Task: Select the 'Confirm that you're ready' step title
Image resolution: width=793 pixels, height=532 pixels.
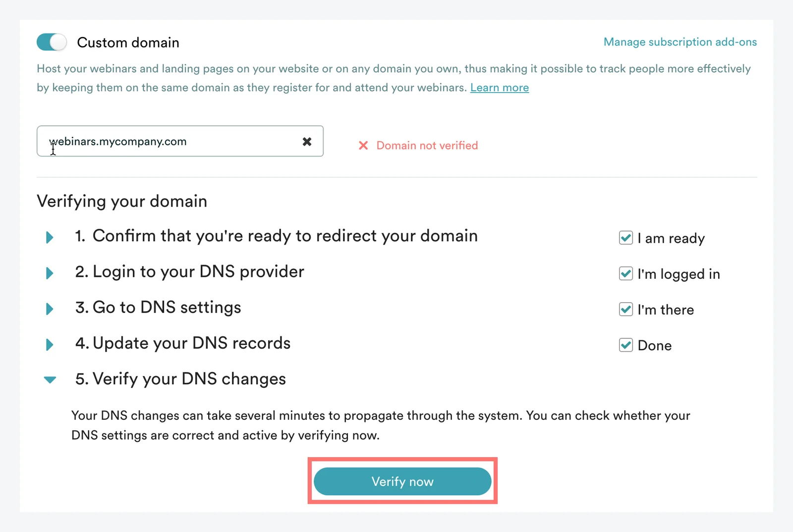Action: pos(284,236)
